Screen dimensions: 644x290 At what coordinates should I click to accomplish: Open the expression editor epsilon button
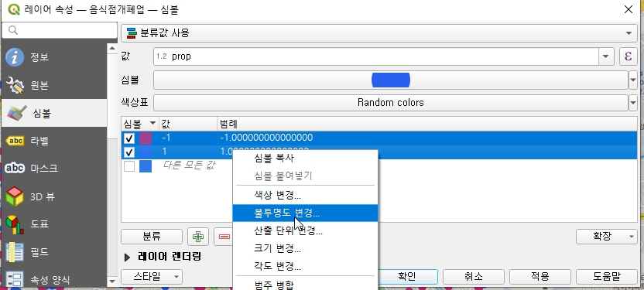pos(628,56)
